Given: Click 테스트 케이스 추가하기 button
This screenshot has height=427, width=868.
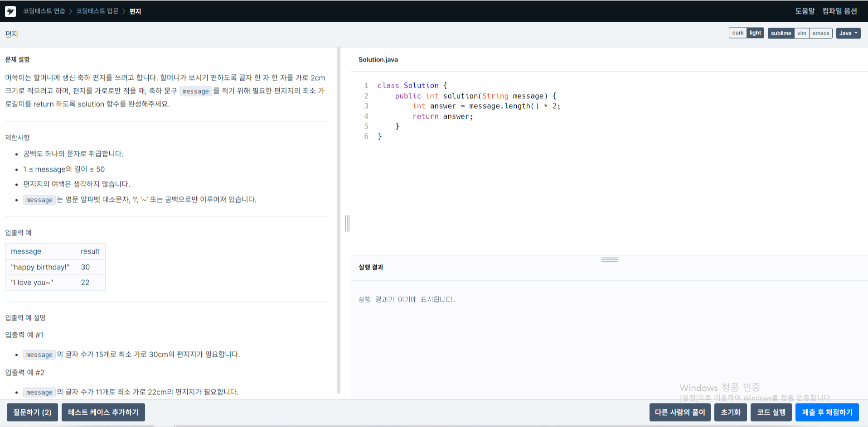Looking at the screenshot, I should [x=103, y=412].
